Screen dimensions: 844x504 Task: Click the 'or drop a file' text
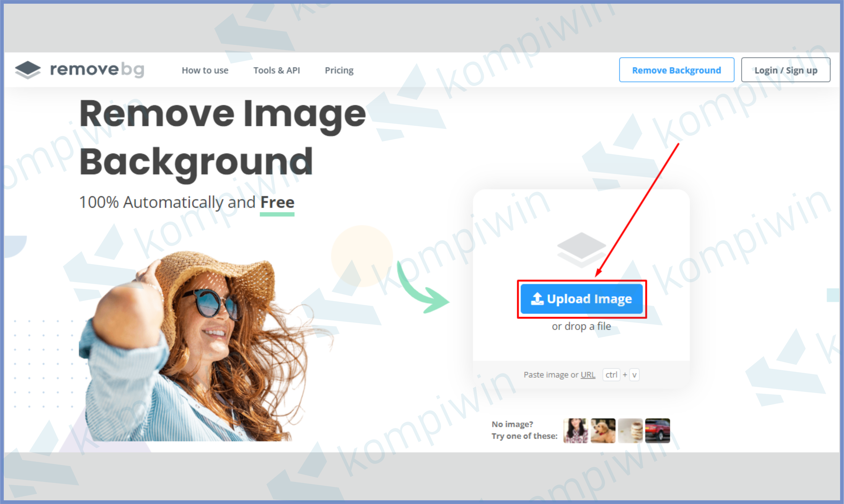point(581,326)
